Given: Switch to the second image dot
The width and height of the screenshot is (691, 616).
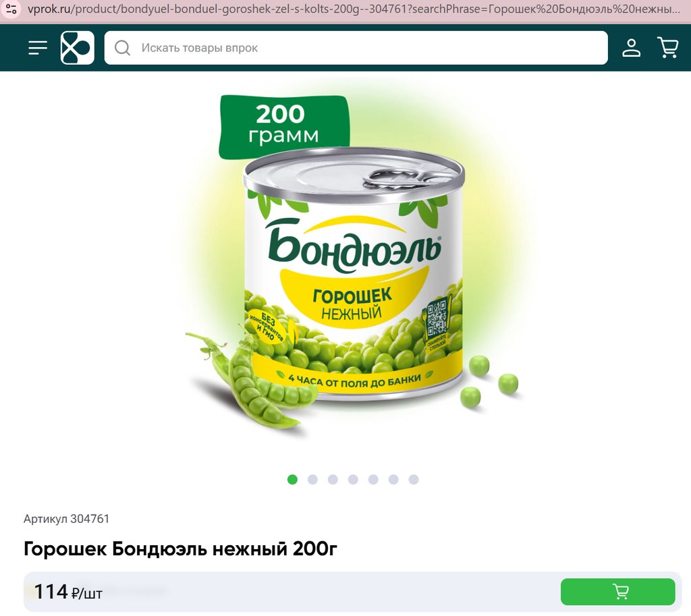Looking at the screenshot, I should point(312,480).
